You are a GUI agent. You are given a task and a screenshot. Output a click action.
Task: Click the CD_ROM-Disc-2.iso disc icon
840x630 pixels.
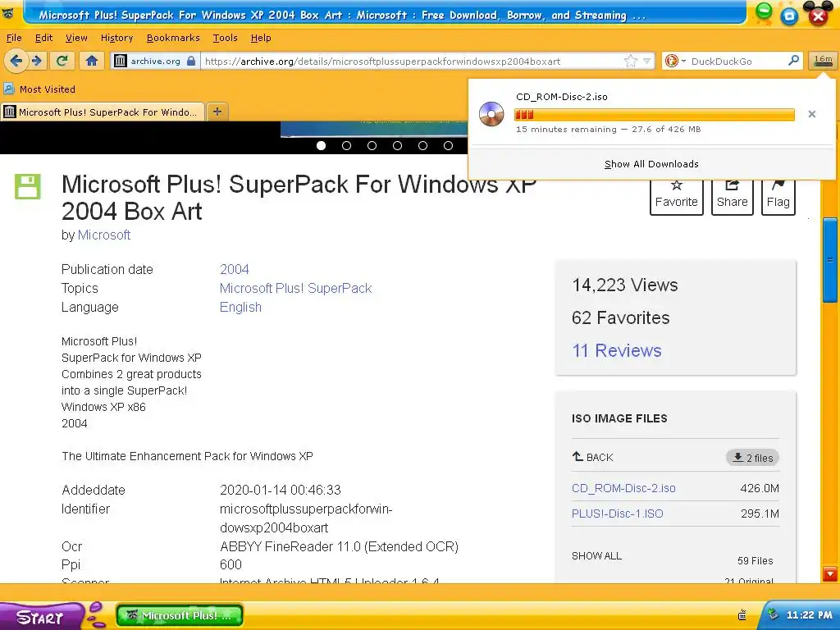click(x=491, y=114)
